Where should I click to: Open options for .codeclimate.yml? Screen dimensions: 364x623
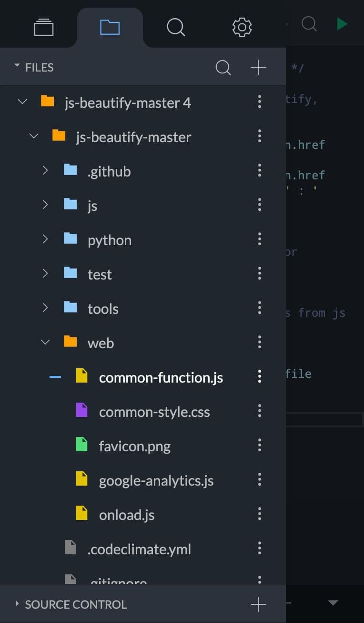259,548
